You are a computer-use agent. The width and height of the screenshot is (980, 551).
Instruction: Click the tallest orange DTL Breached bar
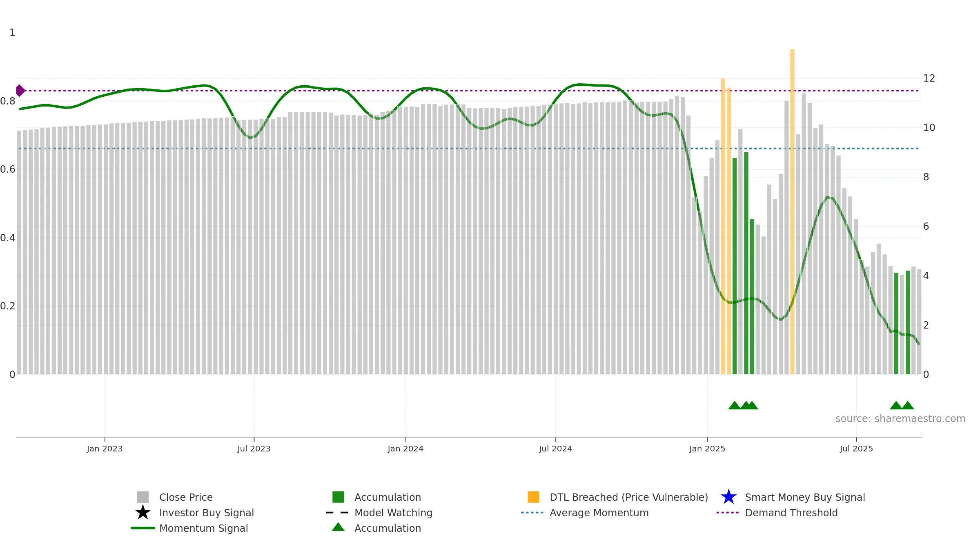tap(792, 211)
